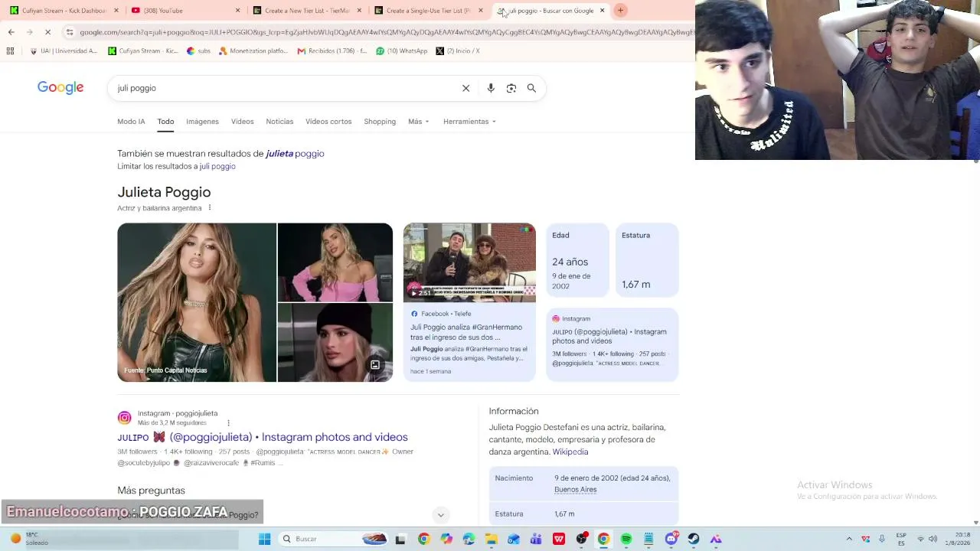Open the pink outfit photo thumbnail
The image size is (980, 551).
[335, 262]
